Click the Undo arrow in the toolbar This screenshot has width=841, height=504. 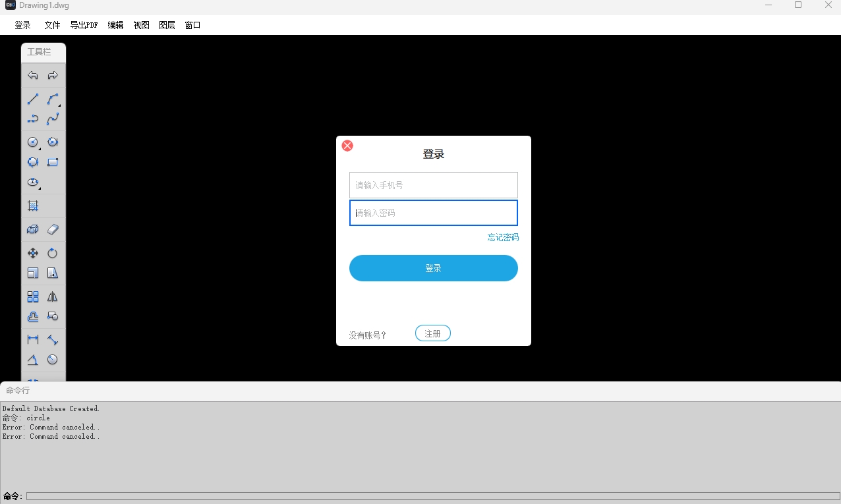[x=32, y=75]
